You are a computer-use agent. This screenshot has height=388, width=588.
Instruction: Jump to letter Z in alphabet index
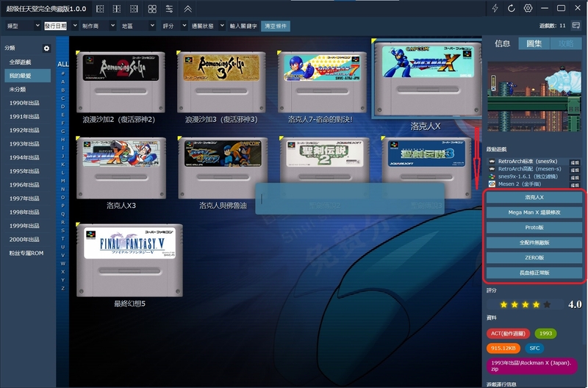click(62, 288)
